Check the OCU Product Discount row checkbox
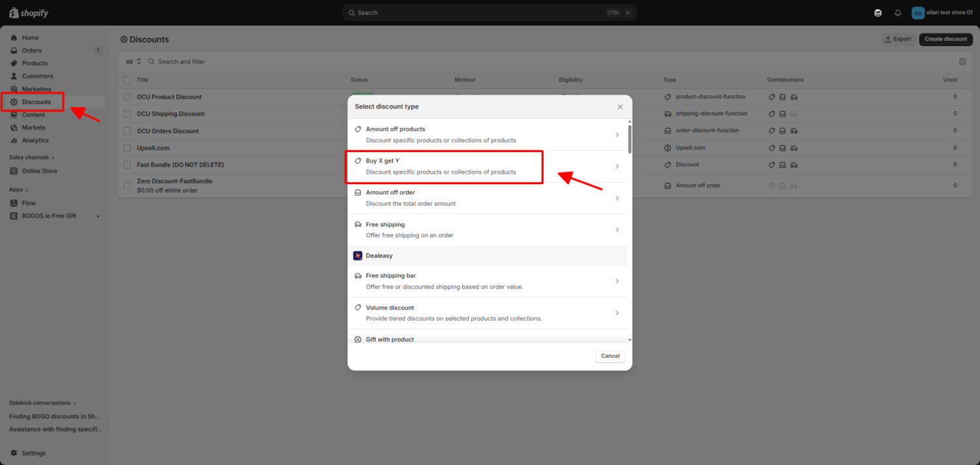This screenshot has width=980, height=465. pyautogui.click(x=127, y=97)
